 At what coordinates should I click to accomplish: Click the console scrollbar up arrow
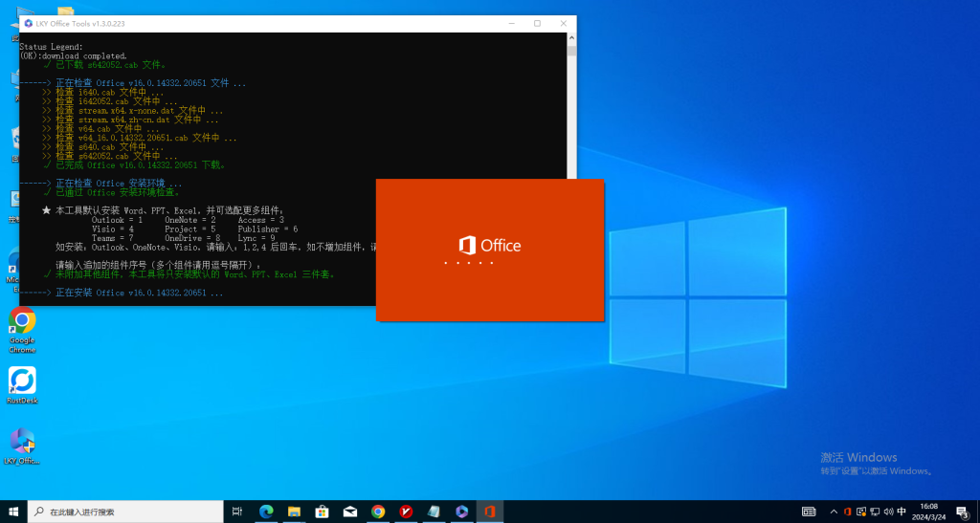point(571,37)
